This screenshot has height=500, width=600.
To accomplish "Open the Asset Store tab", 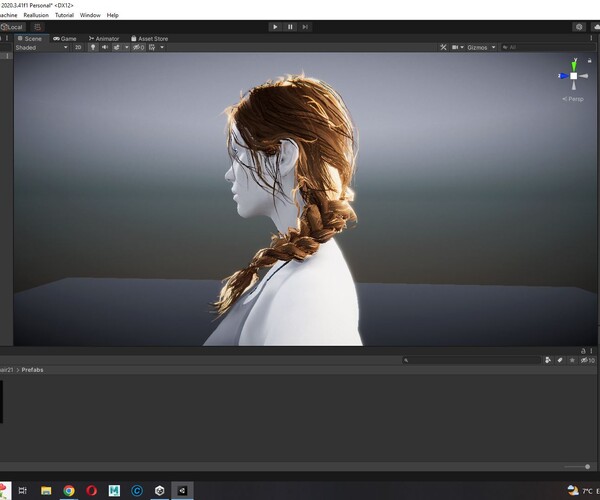I will click(x=150, y=39).
